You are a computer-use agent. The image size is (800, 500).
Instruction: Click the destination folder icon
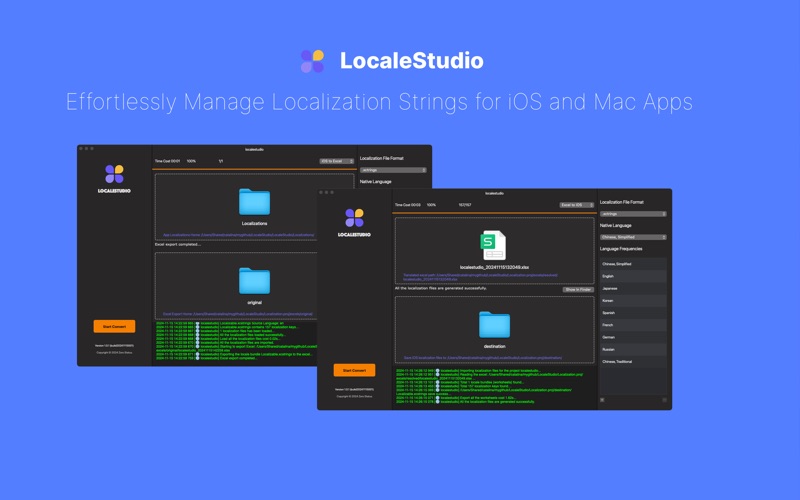[494, 324]
